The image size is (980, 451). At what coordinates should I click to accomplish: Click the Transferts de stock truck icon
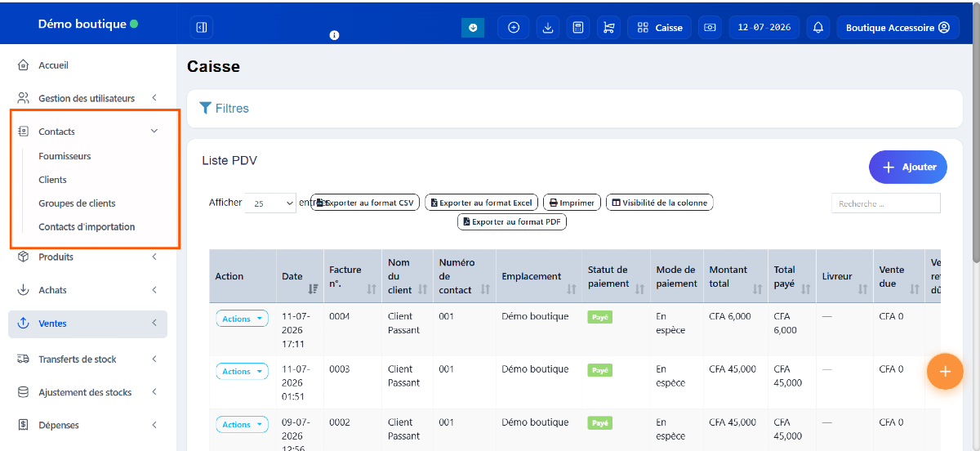click(x=23, y=359)
